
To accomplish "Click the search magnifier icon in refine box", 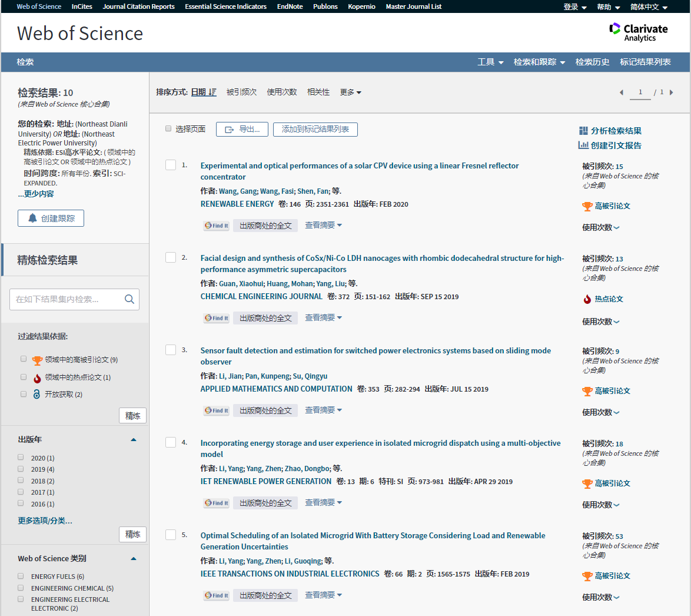I will point(129,299).
